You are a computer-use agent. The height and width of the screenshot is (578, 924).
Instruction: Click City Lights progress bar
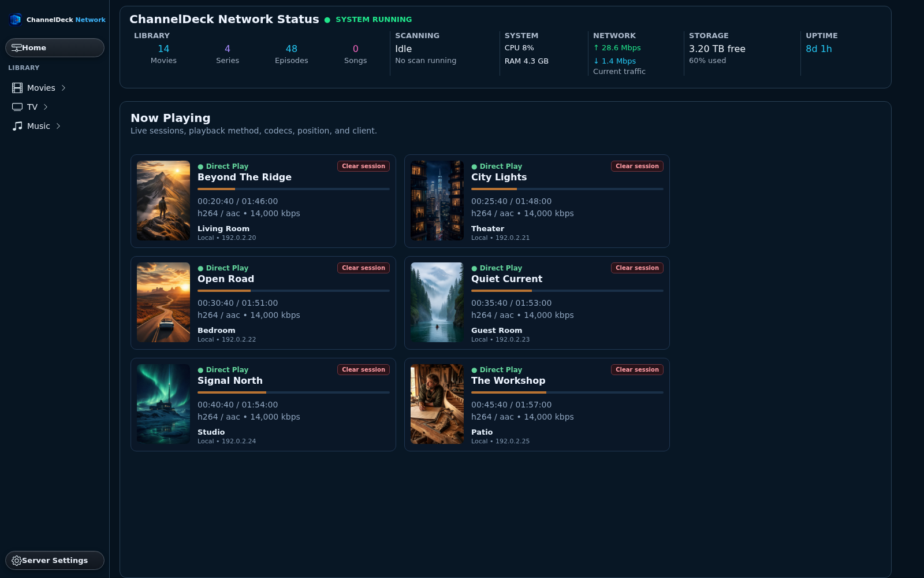tap(567, 189)
